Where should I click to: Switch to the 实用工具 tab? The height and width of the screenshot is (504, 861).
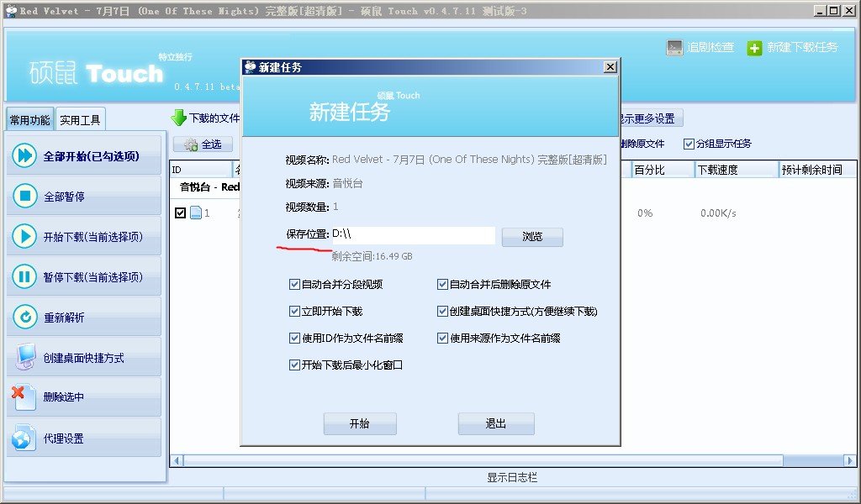80,118
